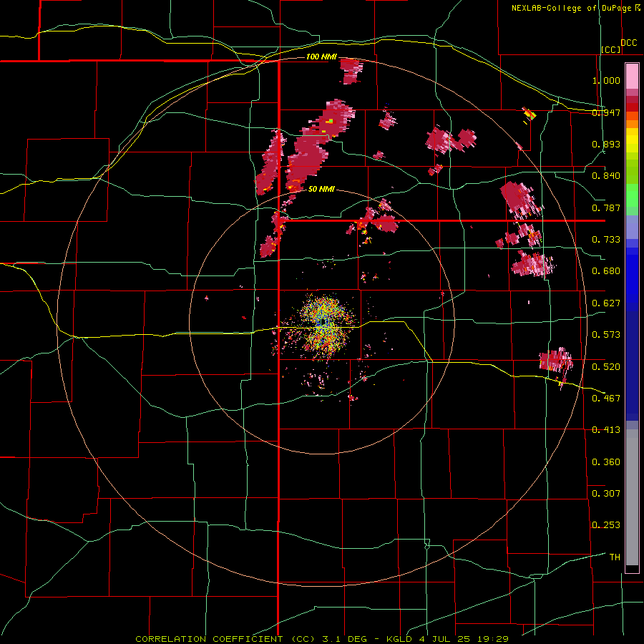The width and height of the screenshot is (644, 644).
Task: Click the gray lower segment of the color bar
Action: [632, 497]
